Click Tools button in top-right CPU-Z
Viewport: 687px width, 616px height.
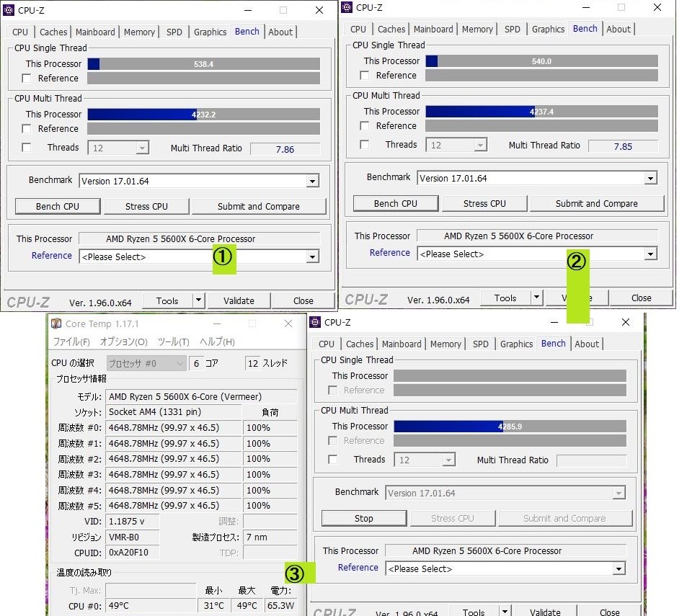click(x=505, y=298)
